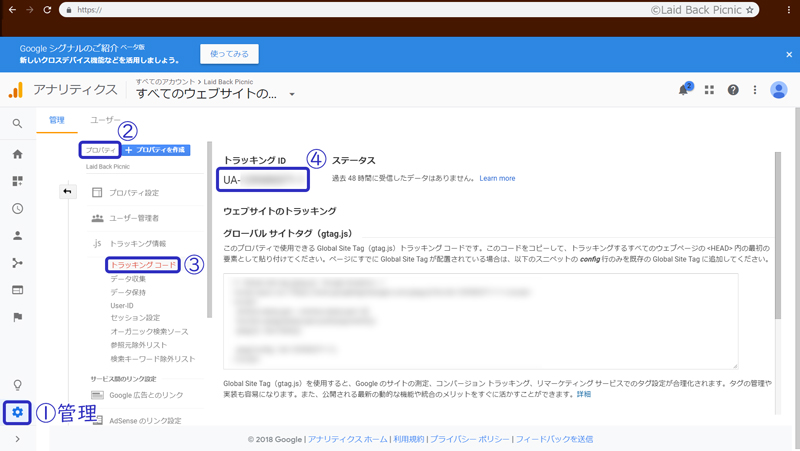The width and height of the screenshot is (800, 451).
Task: Select オーガニック検索ソース
Action: [x=149, y=332]
